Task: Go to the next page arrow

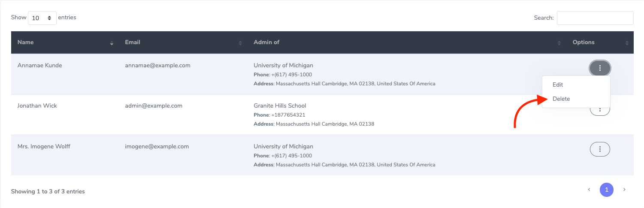Action: 624,190
